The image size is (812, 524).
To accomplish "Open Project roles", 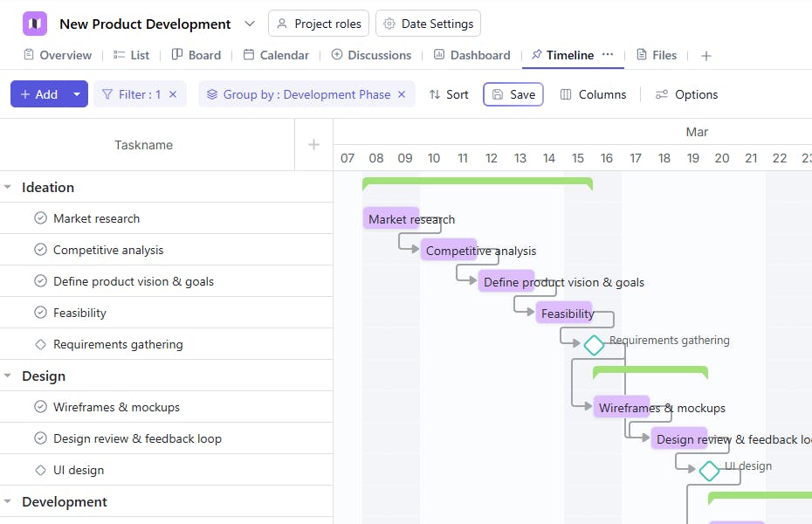I will (x=319, y=24).
